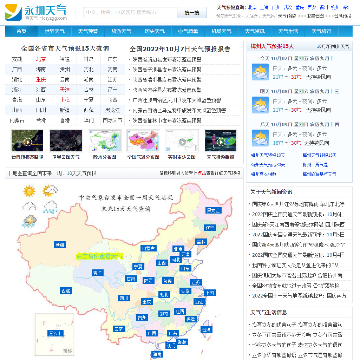Select Qinghai label on the China map
The image size is (360, 360).
(x=98, y=273)
